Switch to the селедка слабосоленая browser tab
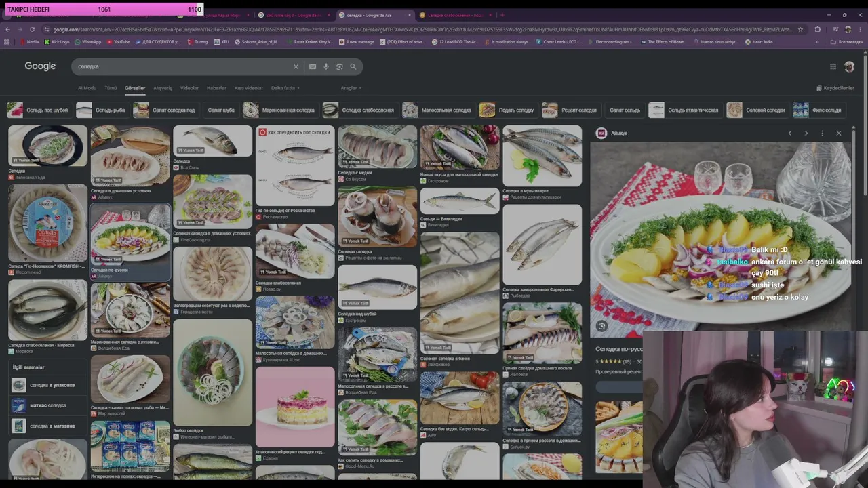The height and width of the screenshot is (488, 868). coord(455,15)
